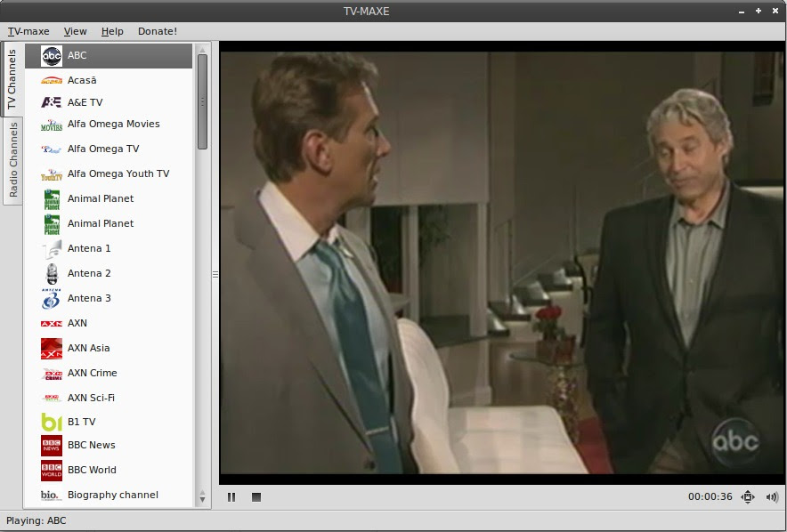The width and height of the screenshot is (787, 532).
Task: Stop the current playback
Action: [x=256, y=497]
